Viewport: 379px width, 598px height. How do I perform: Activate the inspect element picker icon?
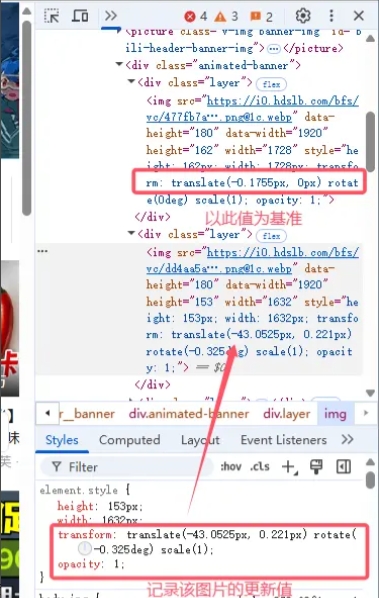(x=52, y=16)
